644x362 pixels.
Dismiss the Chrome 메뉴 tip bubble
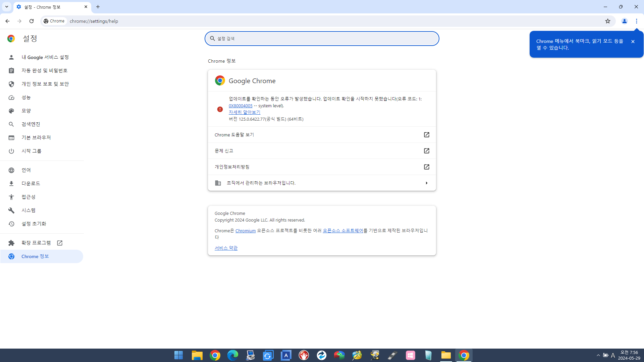[633, 42]
